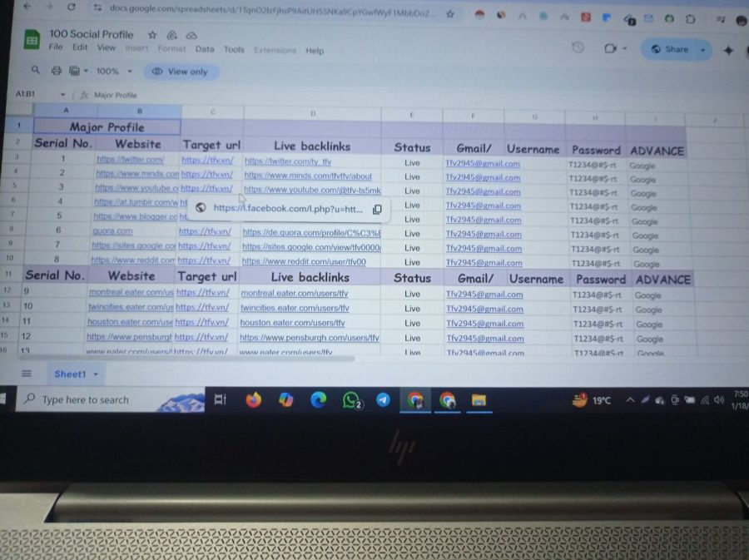This screenshot has width=749, height=560.
Task: Click the Status header in row 2
Action: (412, 147)
